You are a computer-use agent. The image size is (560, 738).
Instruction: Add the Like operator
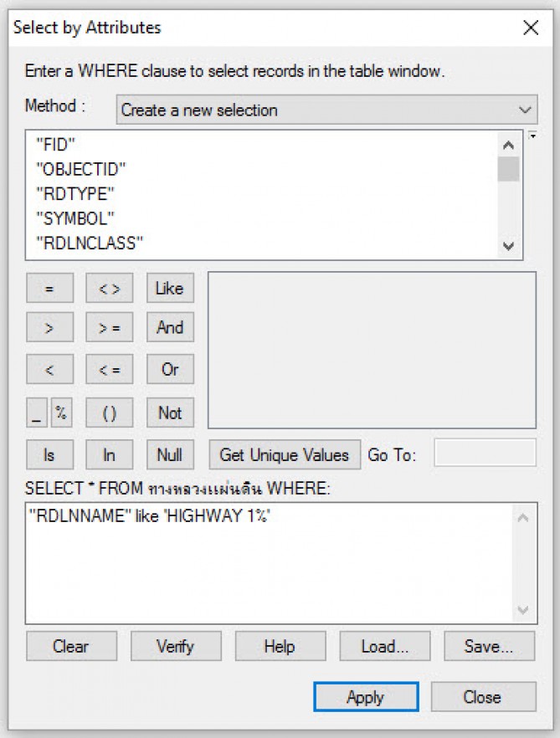coord(170,288)
